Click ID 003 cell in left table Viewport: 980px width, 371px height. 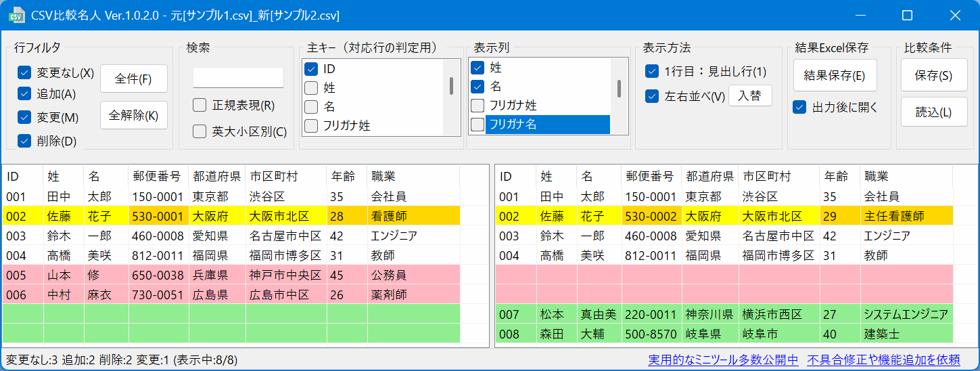click(23, 236)
